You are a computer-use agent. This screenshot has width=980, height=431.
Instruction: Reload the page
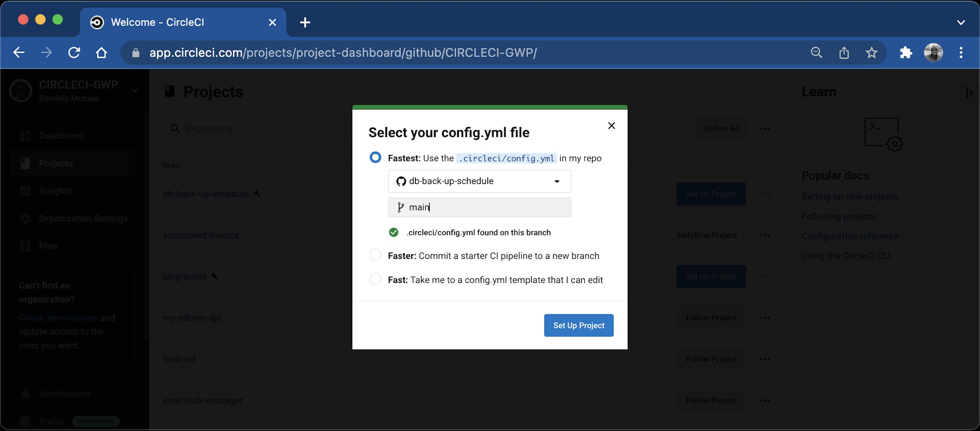74,52
